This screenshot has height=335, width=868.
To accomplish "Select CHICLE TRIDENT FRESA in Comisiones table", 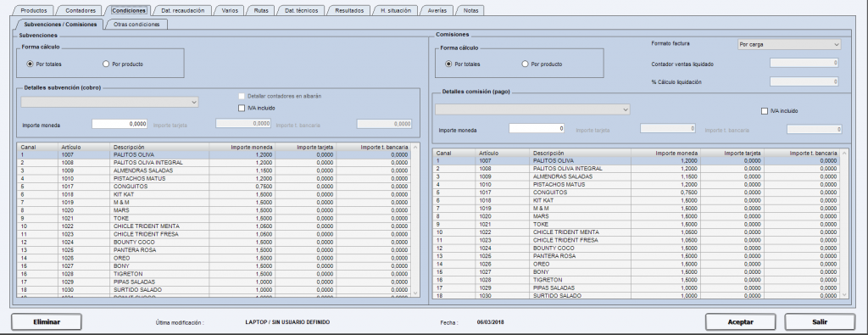I will coord(637,240).
